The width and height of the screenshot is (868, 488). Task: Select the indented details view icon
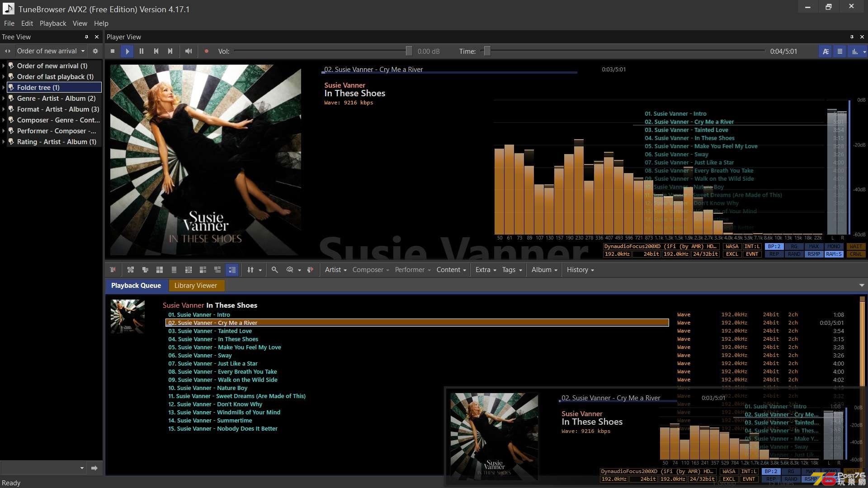[217, 270]
